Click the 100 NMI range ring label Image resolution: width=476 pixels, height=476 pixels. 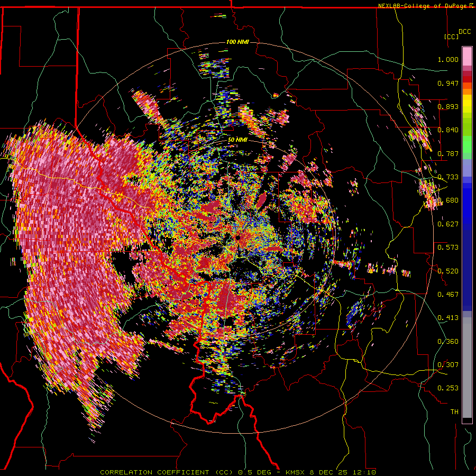click(237, 42)
